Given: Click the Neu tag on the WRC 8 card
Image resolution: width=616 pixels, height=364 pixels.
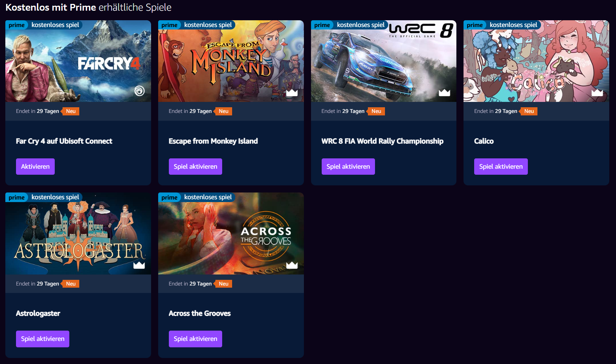Looking at the screenshot, I should point(376,111).
